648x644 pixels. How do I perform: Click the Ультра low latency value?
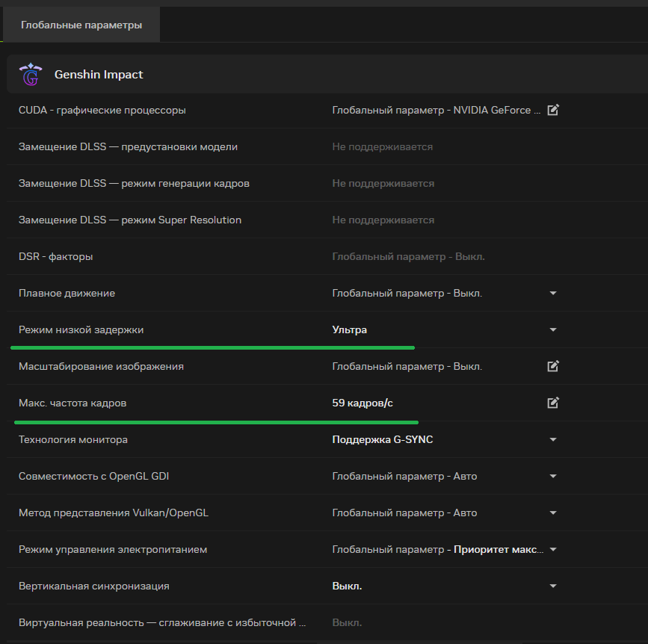point(350,330)
